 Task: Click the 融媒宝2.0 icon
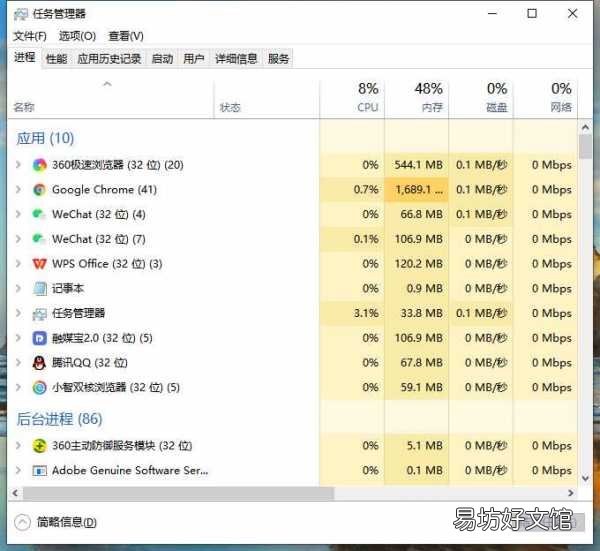39,338
